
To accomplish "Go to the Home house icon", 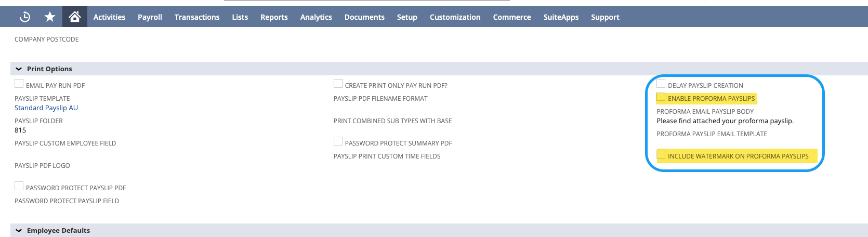I will point(75,17).
